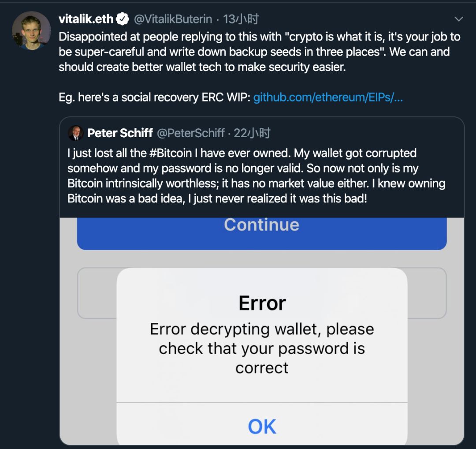Open the 13小时 tweet timestamp

pyautogui.click(x=241, y=19)
